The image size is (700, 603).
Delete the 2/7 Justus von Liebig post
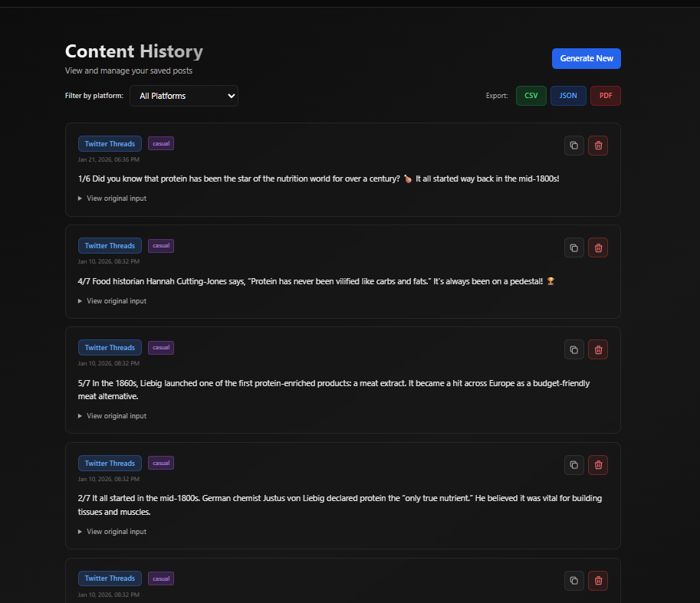coord(598,464)
